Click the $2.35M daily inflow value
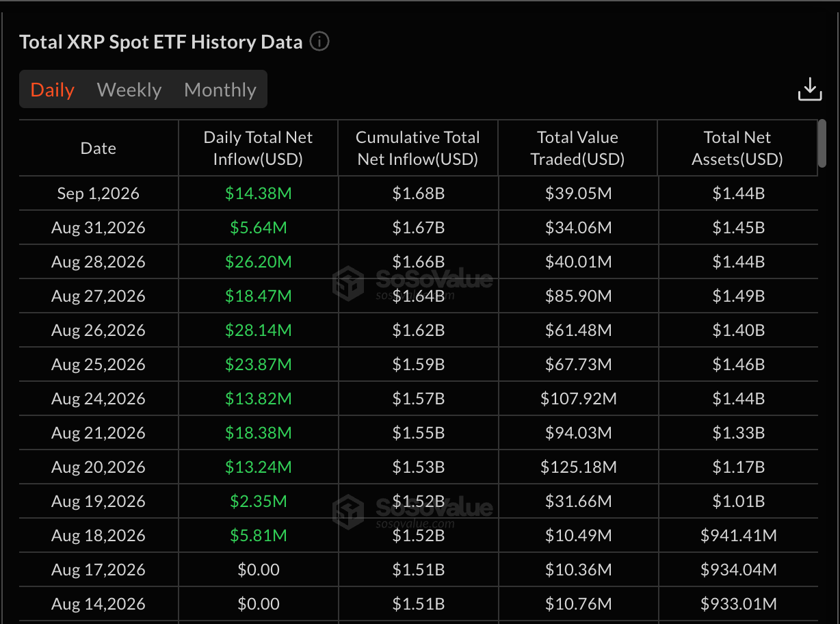This screenshot has width=840, height=624. click(259, 502)
